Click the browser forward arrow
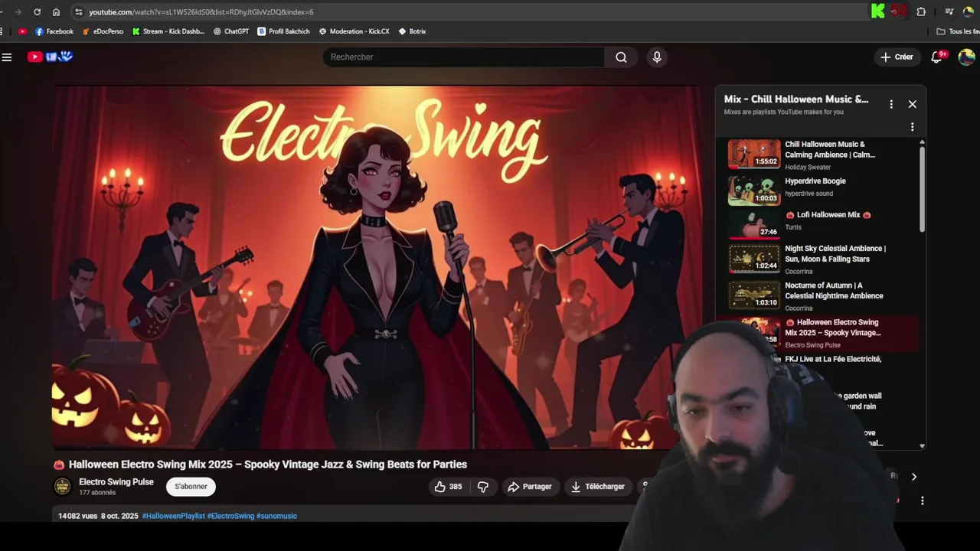This screenshot has width=980, height=551. (18, 12)
